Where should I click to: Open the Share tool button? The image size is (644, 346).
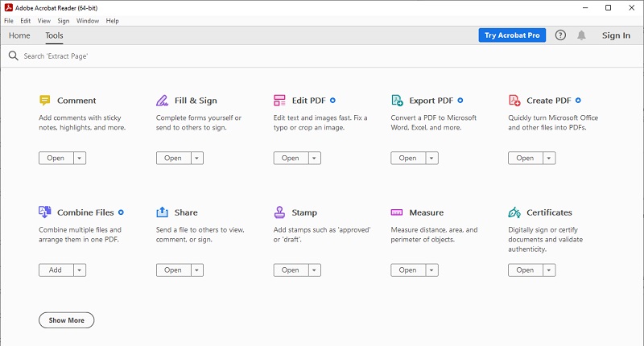pyautogui.click(x=174, y=270)
